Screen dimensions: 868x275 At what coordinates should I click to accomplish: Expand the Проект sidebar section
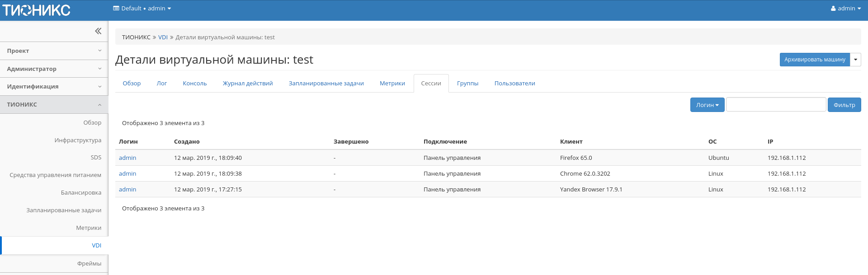point(54,51)
